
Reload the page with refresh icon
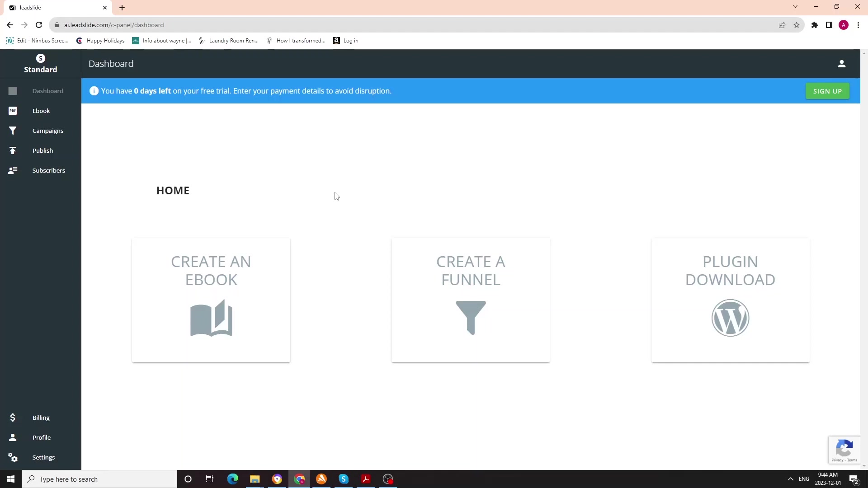pos(39,25)
